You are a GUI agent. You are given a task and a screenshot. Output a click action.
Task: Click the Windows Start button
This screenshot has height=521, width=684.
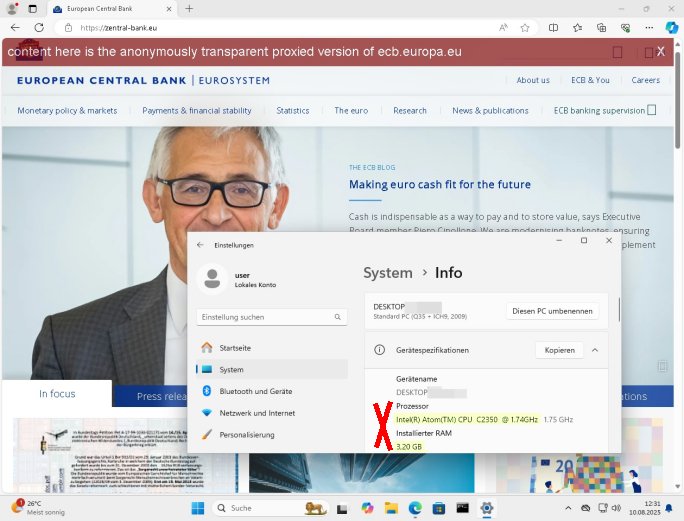(197, 508)
